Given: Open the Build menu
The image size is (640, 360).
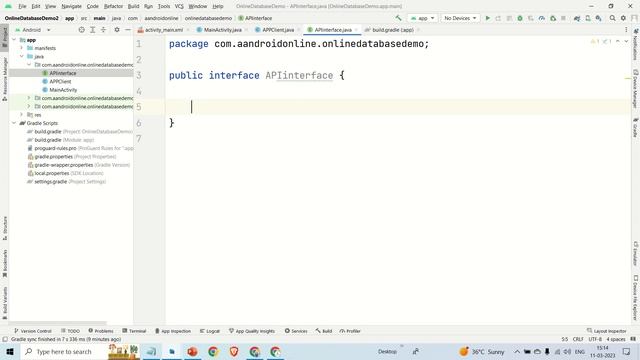Looking at the screenshot, I should click(x=133, y=6).
